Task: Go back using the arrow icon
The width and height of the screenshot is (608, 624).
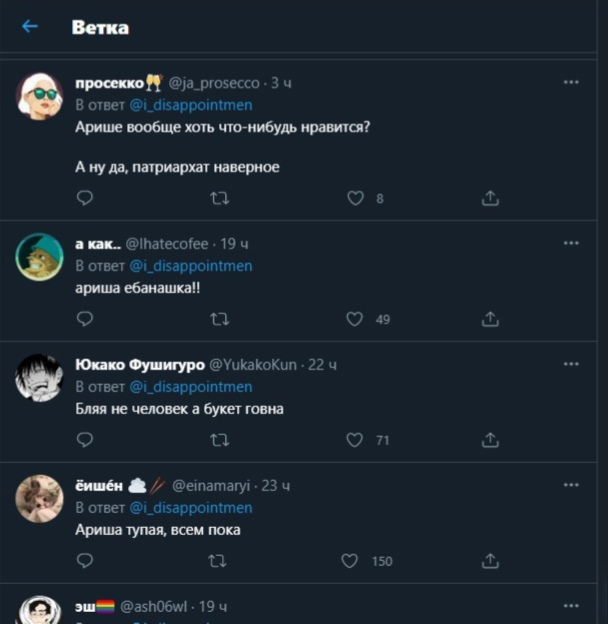Action: [30, 27]
